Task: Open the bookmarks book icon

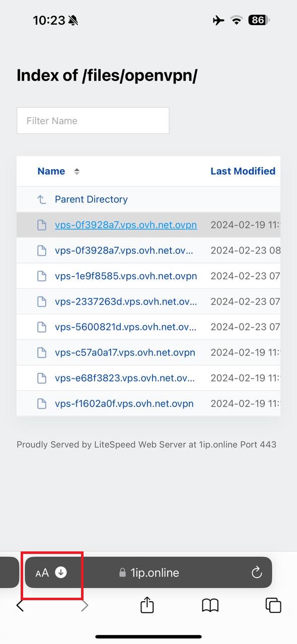Action: (210, 605)
